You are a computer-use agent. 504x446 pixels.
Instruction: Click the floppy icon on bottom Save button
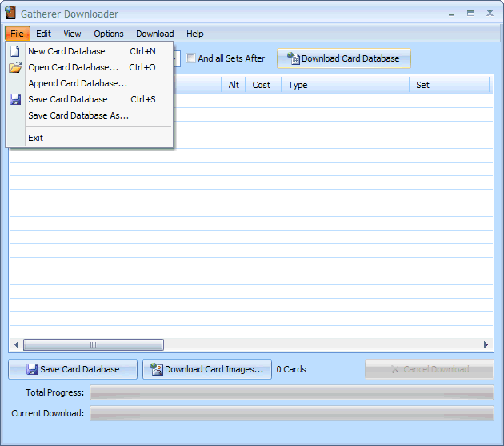(32, 369)
